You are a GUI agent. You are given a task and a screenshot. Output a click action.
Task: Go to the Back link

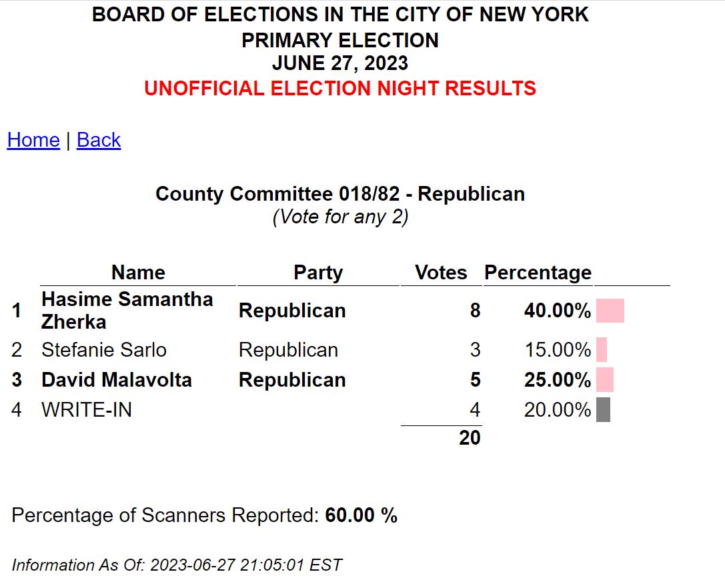pos(99,139)
